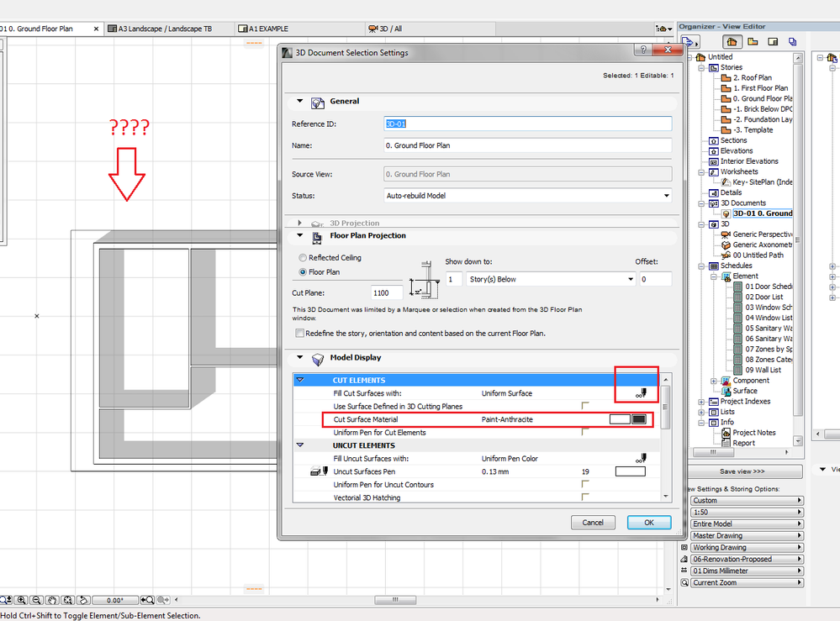Toggle Redefine the story checkbox

[x=299, y=333]
